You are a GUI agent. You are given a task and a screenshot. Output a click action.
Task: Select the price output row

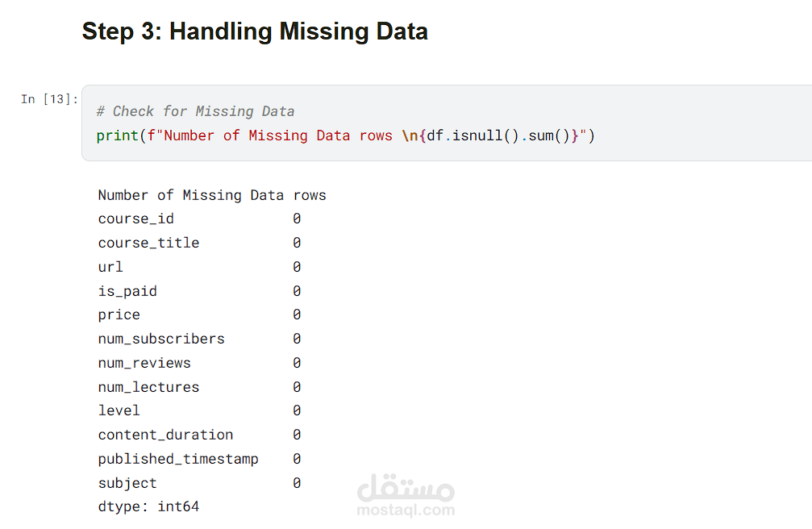(199, 315)
